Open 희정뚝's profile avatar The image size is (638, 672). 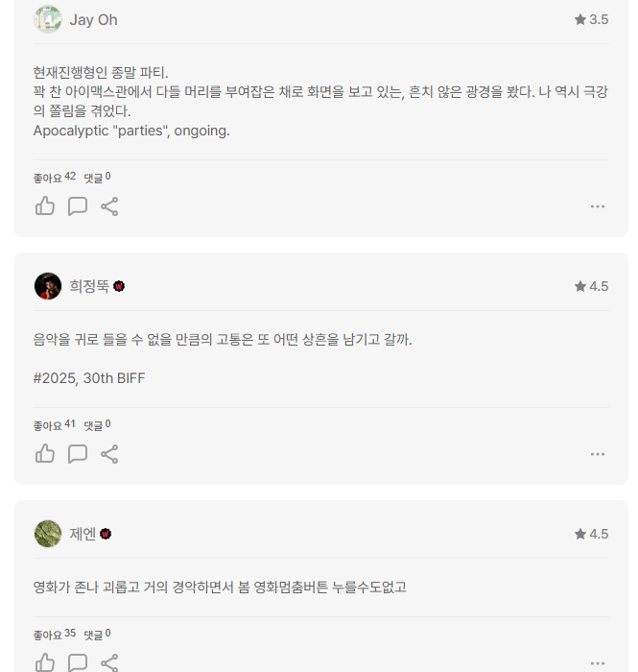[x=48, y=286]
